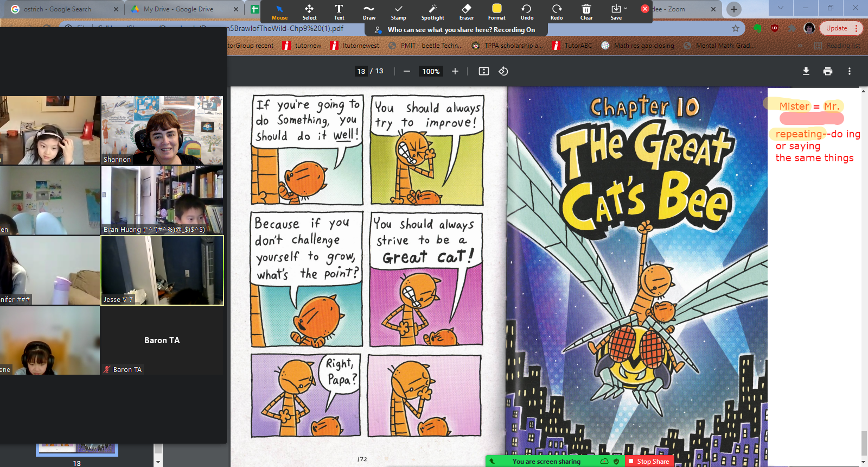This screenshot has width=868, height=467.
Task: Save the annotated screenshot
Action: pos(616,12)
